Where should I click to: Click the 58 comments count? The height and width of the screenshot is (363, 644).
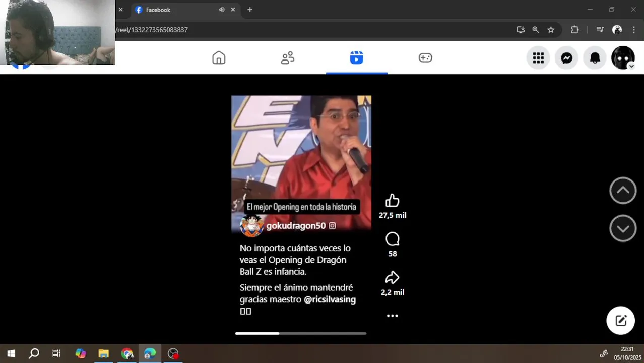[392, 254]
